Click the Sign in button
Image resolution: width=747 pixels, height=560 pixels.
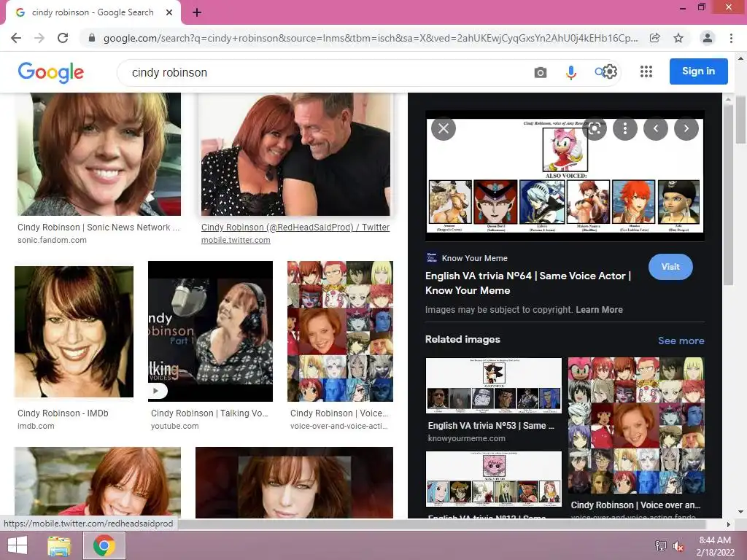click(x=698, y=71)
